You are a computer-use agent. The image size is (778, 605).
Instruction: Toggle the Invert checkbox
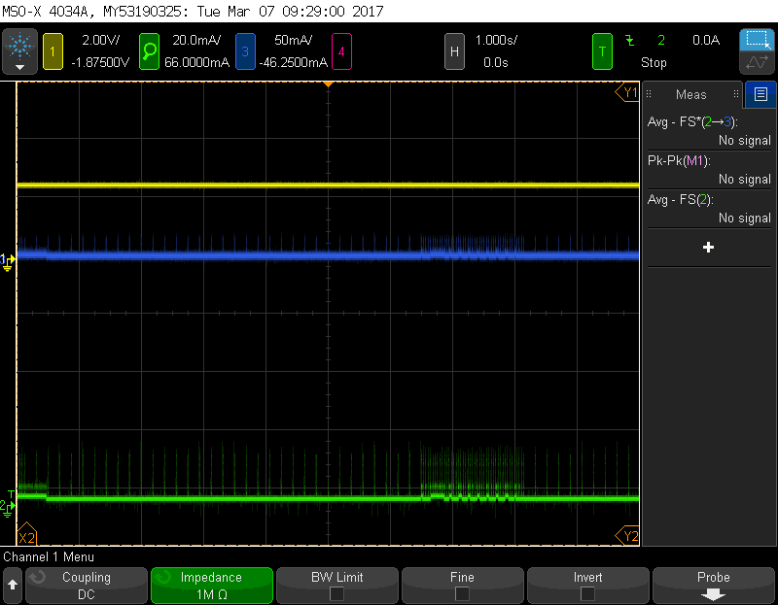coord(587,593)
